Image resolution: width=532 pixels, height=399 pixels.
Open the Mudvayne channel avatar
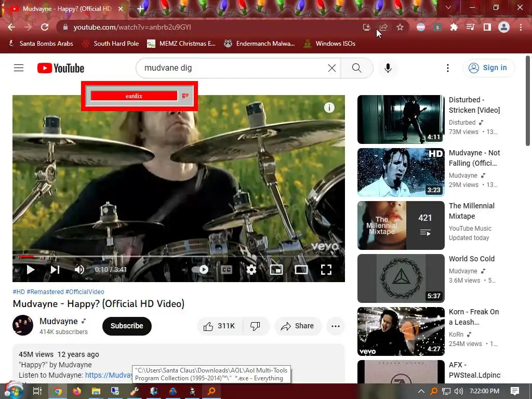pos(23,325)
